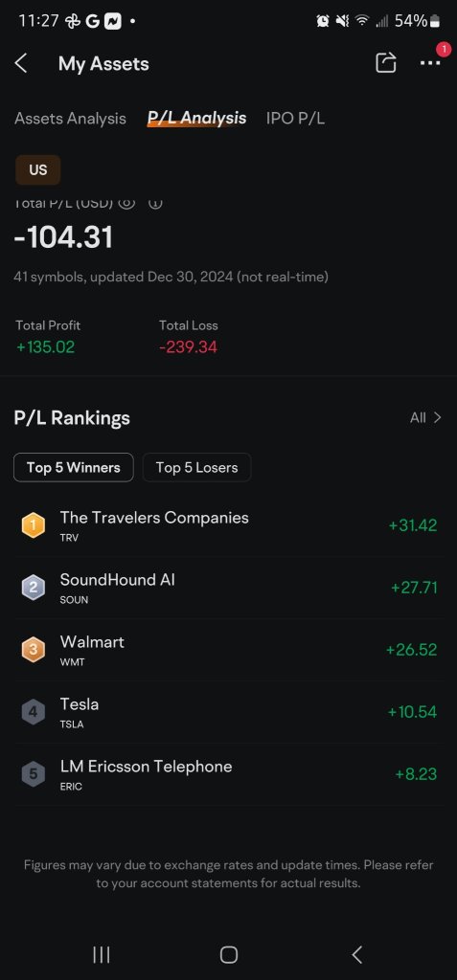Image resolution: width=457 pixels, height=980 pixels.
Task: Toggle the eye icon hiding Total P/L
Action: tap(127, 203)
